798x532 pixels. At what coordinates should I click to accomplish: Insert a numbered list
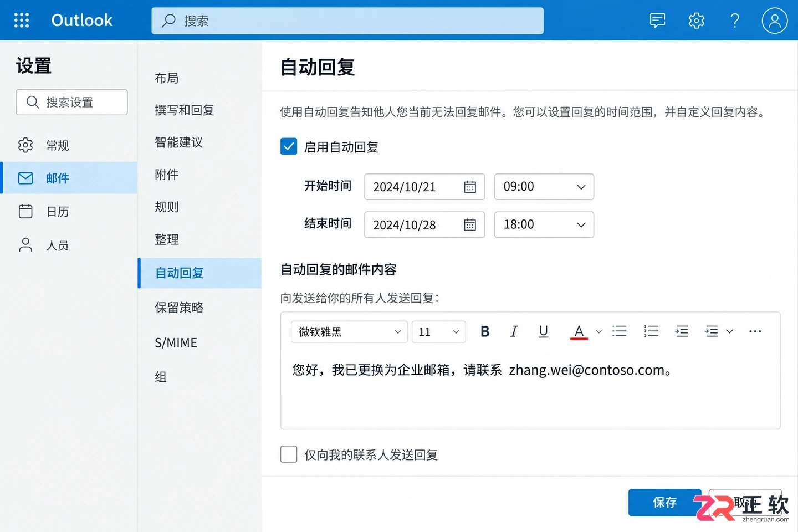coord(651,331)
